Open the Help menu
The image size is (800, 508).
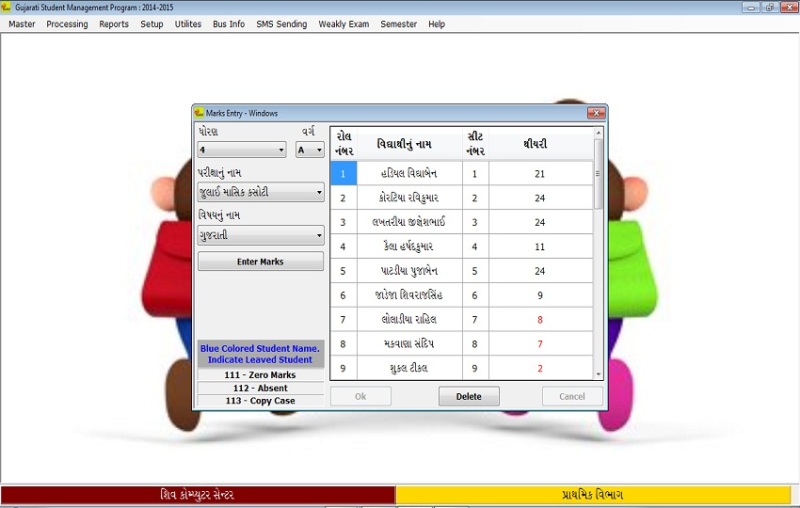(436, 24)
